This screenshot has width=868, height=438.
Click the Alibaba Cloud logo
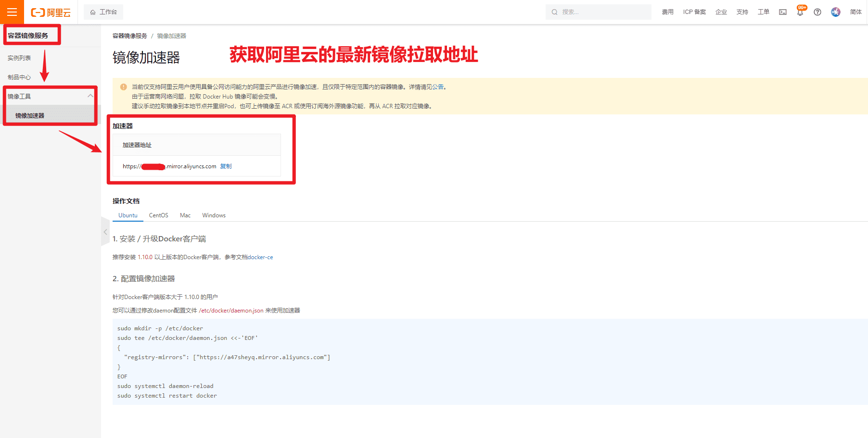pyautogui.click(x=51, y=13)
